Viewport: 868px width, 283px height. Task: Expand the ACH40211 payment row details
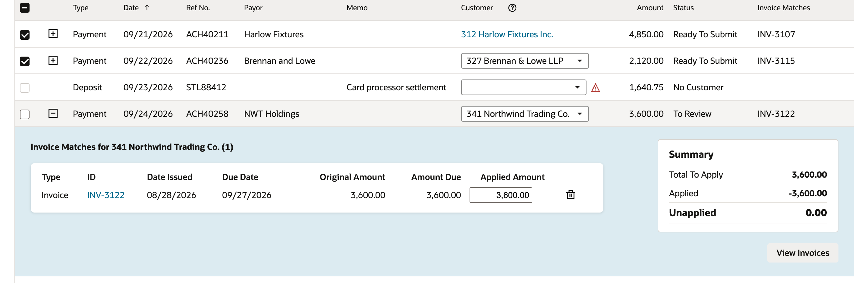point(53,34)
